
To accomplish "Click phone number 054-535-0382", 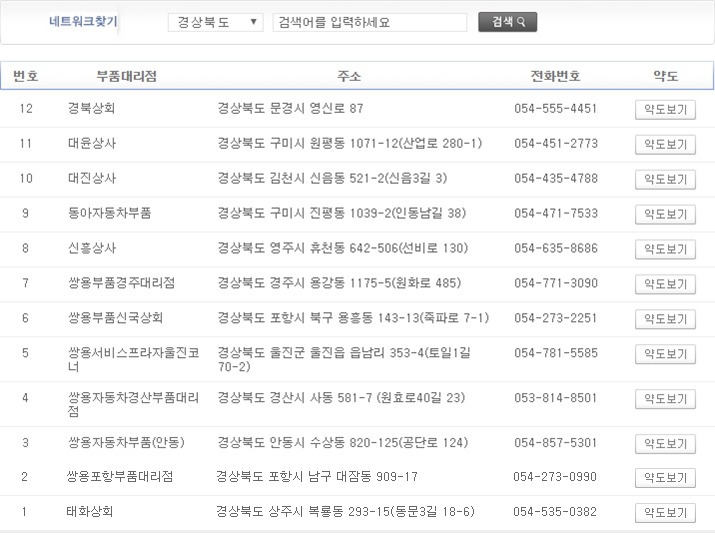I will click(554, 511).
